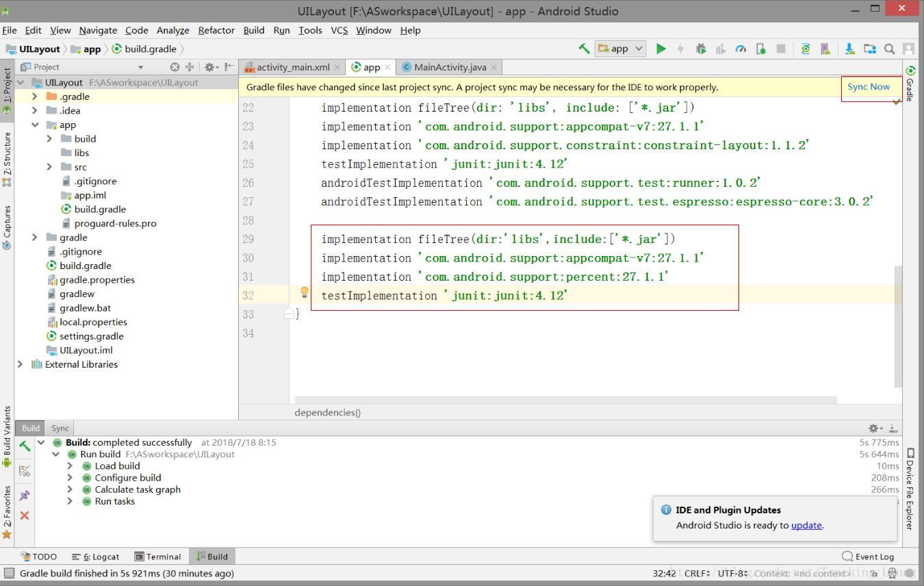Click the yellow lightbulb intention icon
Viewport: 924px width, 586px height.
point(305,293)
